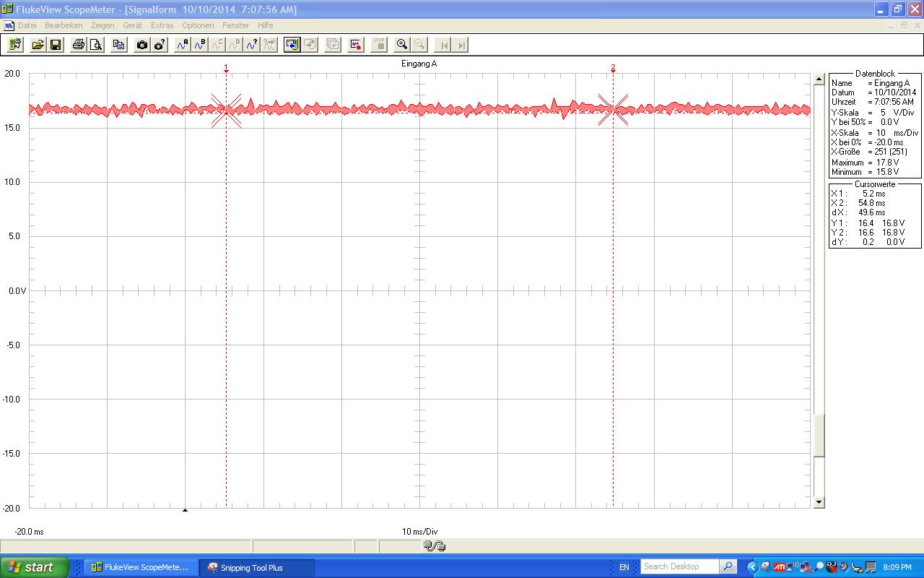Save the waveform with the floppy disk icon

point(56,45)
